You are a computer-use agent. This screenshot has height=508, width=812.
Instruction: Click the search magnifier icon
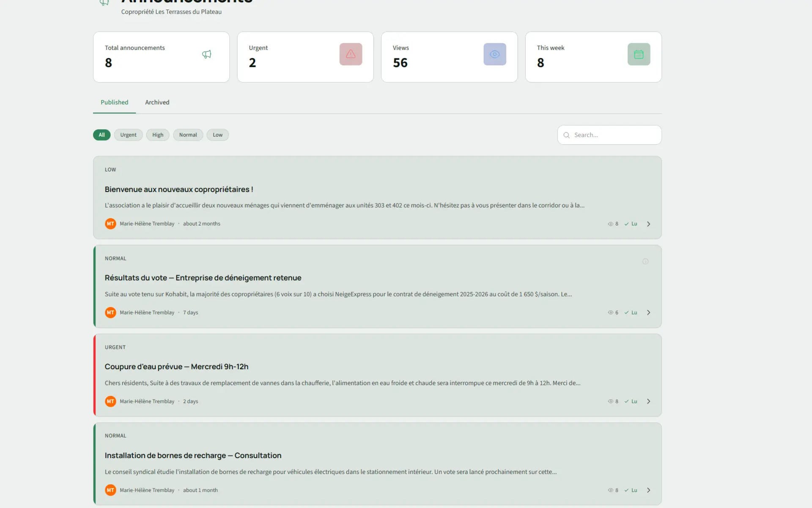[x=567, y=135]
